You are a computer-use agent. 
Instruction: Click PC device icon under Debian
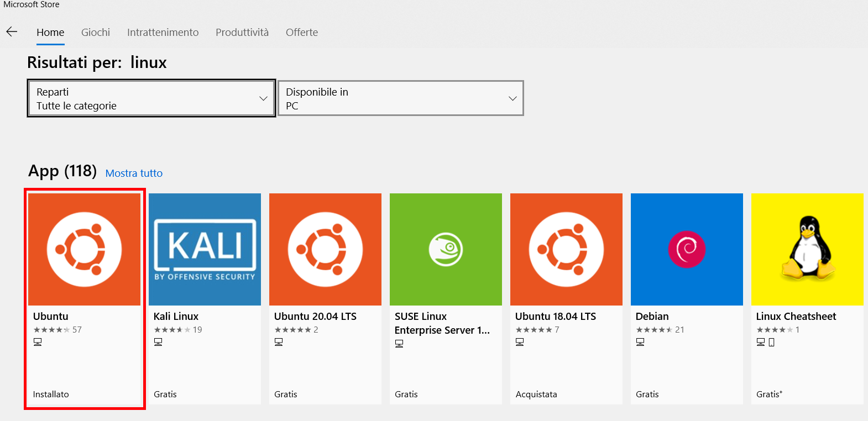(640, 342)
